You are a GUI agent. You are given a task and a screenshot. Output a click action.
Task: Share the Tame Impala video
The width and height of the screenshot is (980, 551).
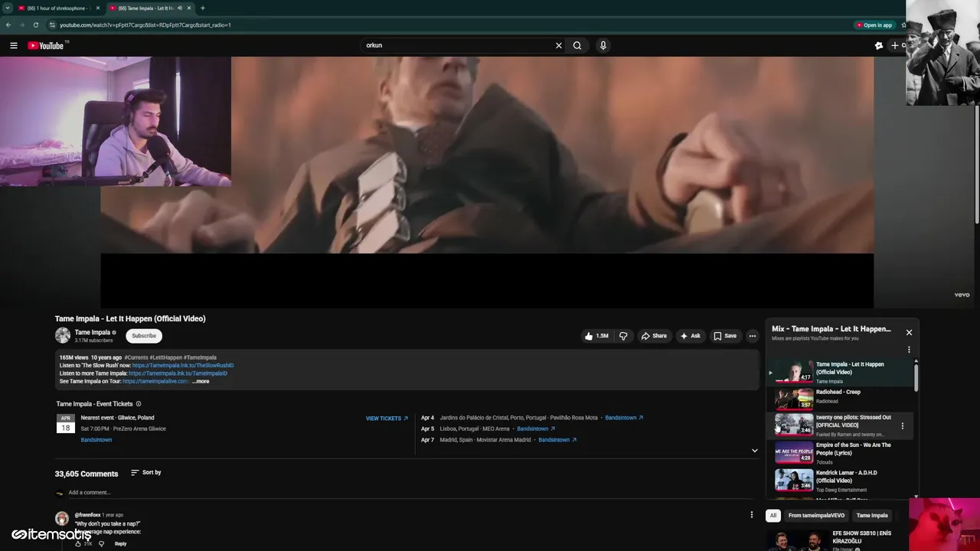pos(654,336)
